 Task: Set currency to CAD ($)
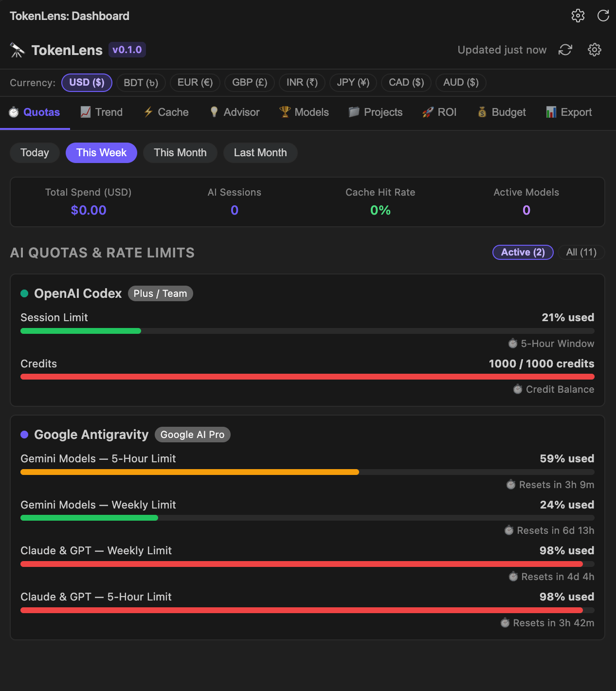tap(406, 83)
